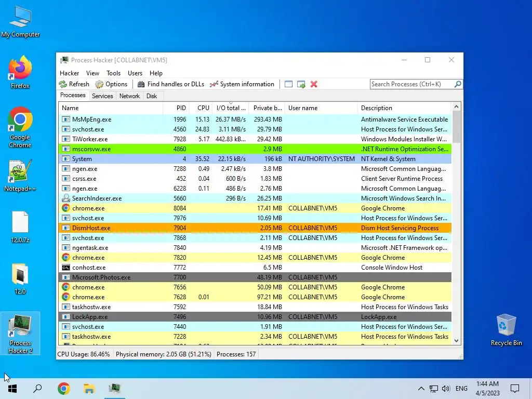Click the process list vertical scrollbar thumb
This screenshot has width=532, height=399.
point(456,127)
